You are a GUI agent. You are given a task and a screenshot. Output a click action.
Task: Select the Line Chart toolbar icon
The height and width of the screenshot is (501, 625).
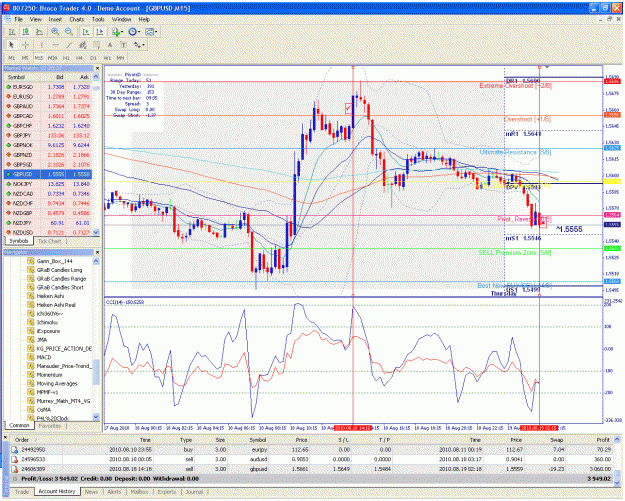(x=39, y=32)
